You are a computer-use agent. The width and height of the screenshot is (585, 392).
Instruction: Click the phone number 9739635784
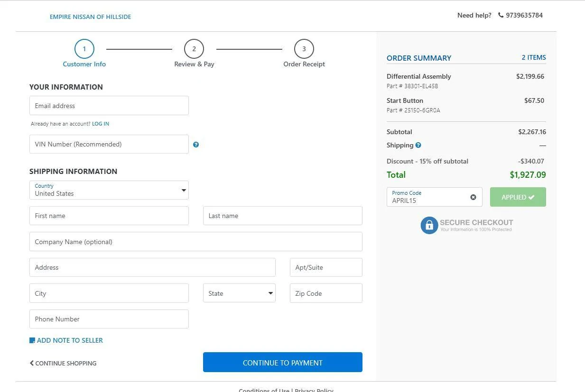point(524,15)
